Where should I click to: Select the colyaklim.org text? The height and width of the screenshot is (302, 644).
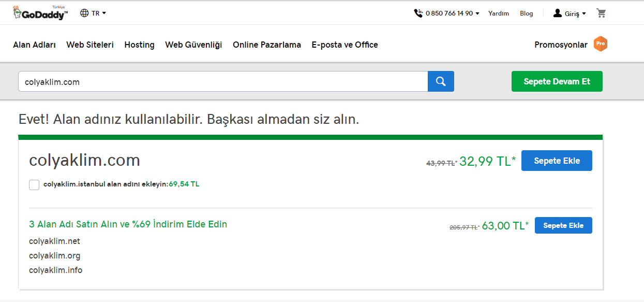[55, 255]
